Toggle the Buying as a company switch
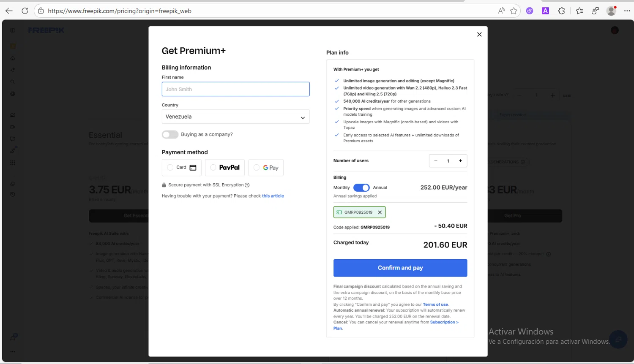The width and height of the screenshot is (634, 364). (x=170, y=135)
